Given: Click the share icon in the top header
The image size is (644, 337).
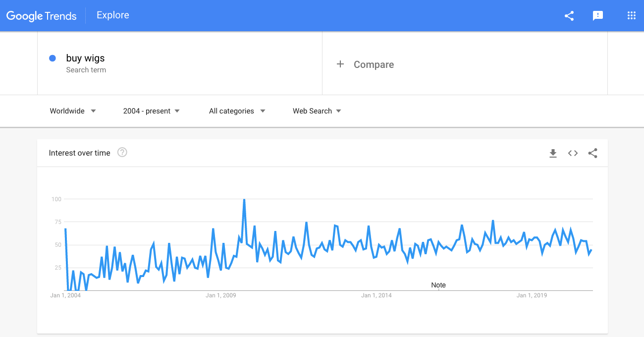Looking at the screenshot, I should click(x=569, y=15).
